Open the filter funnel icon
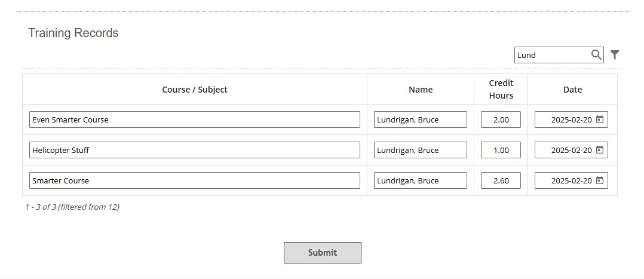Viewport: 644px width, 279px height. point(614,54)
